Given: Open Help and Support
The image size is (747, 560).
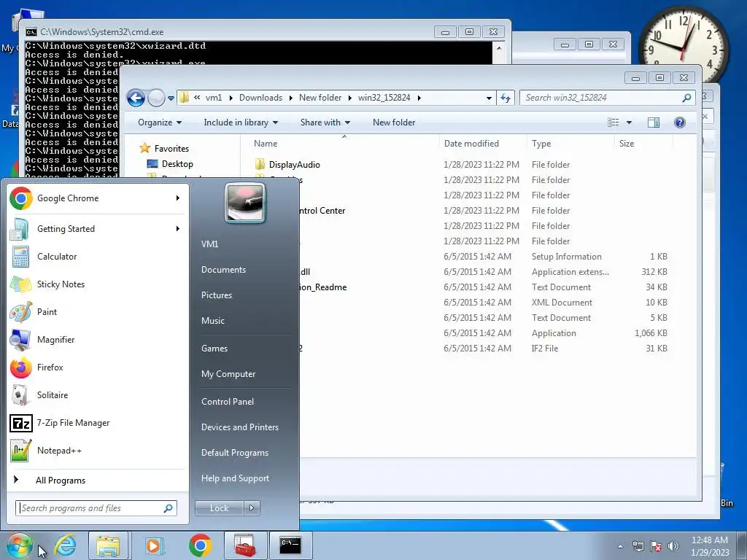Looking at the screenshot, I should (x=235, y=478).
